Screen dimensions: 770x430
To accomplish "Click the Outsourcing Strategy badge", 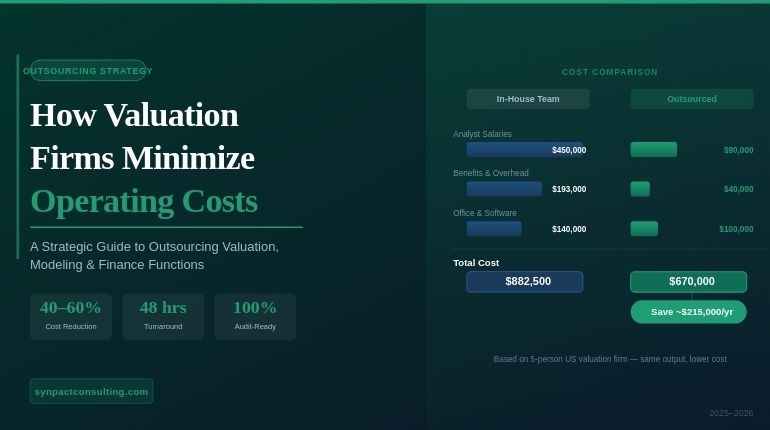I will (x=88, y=71).
